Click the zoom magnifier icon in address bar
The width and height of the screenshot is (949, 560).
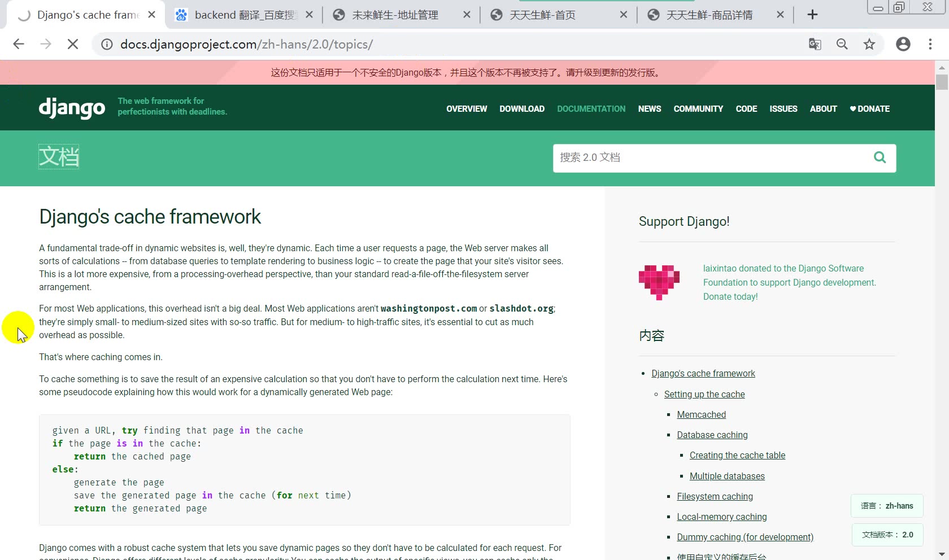point(842,44)
